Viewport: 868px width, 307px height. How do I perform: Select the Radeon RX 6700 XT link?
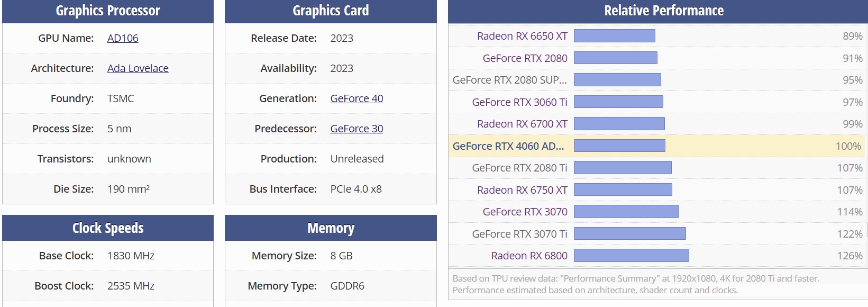522,124
